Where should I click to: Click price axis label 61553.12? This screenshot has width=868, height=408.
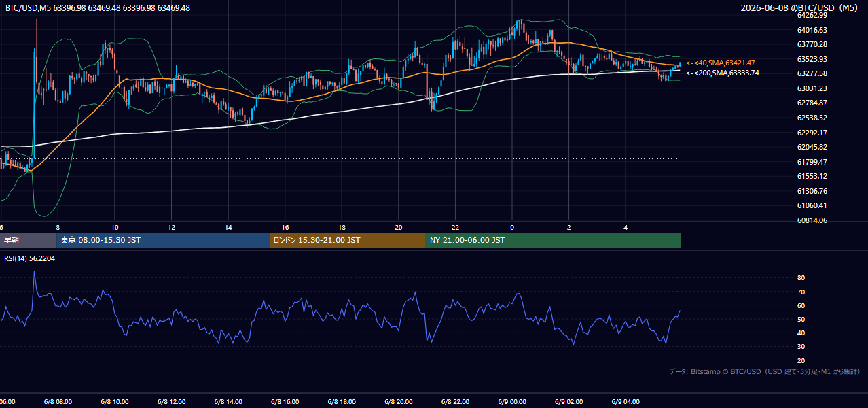click(x=812, y=176)
